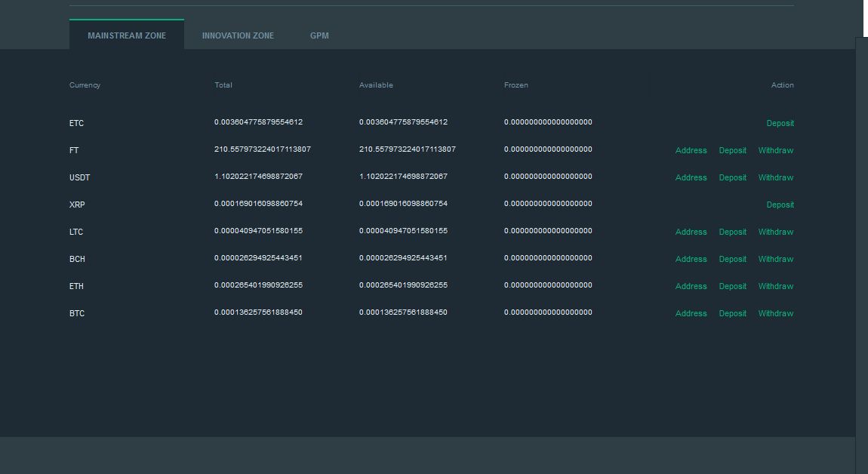Withdraw LTC balance
868x474 pixels.
[776, 232]
